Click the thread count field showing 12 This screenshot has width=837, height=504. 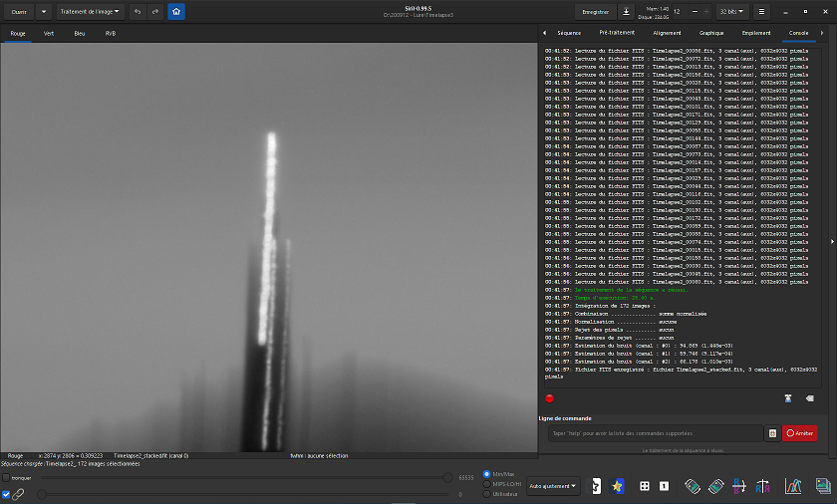[679, 11]
